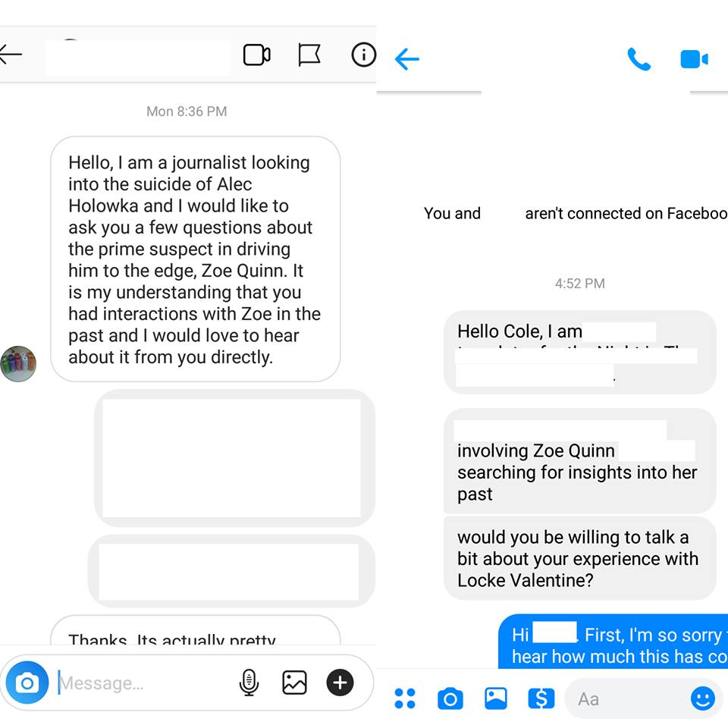Select the message mentioning Locke Valentine
Screen dimensions: 728x728
(x=580, y=559)
